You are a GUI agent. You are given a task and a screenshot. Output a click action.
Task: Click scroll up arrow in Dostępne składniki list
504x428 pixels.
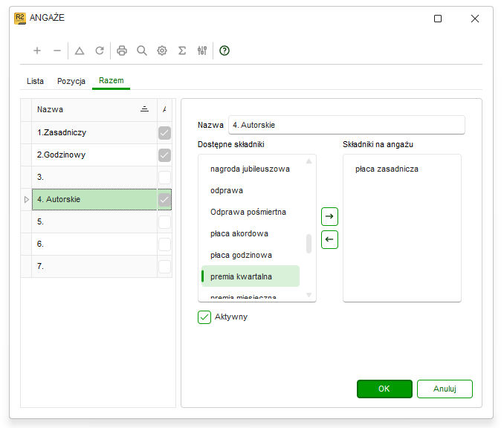point(309,161)
